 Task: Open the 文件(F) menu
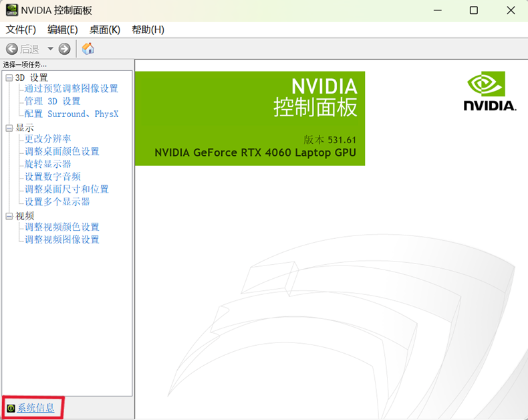(21, 29)
